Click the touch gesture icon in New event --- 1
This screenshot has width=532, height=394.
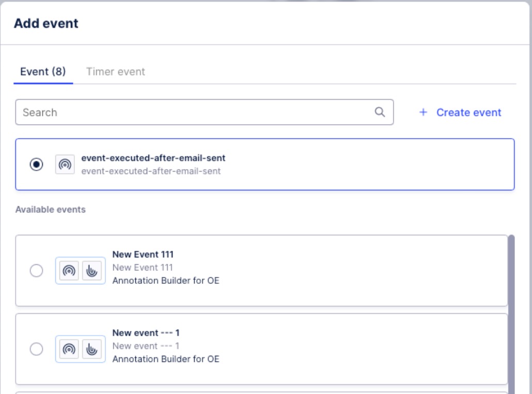point(90,350)
